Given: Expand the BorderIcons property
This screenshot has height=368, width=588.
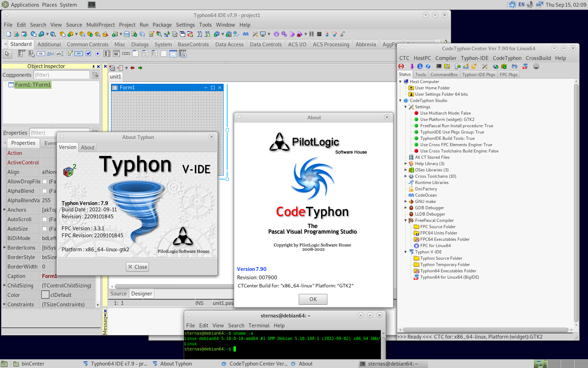Looking at the screenshot, I should point(5,247).
